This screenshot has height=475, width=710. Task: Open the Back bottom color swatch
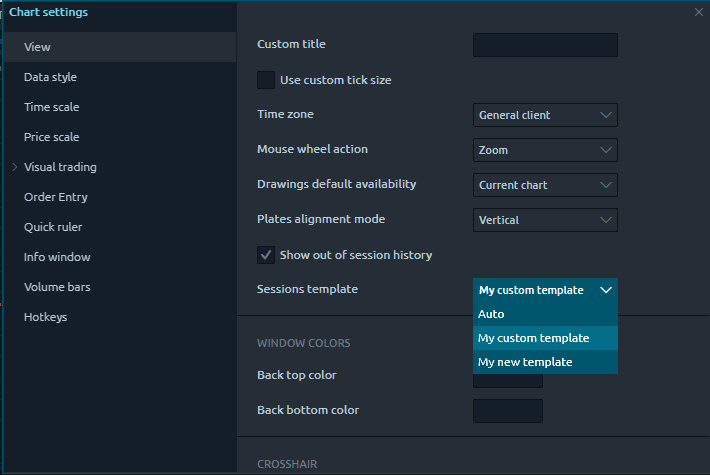tap(508, 411)
